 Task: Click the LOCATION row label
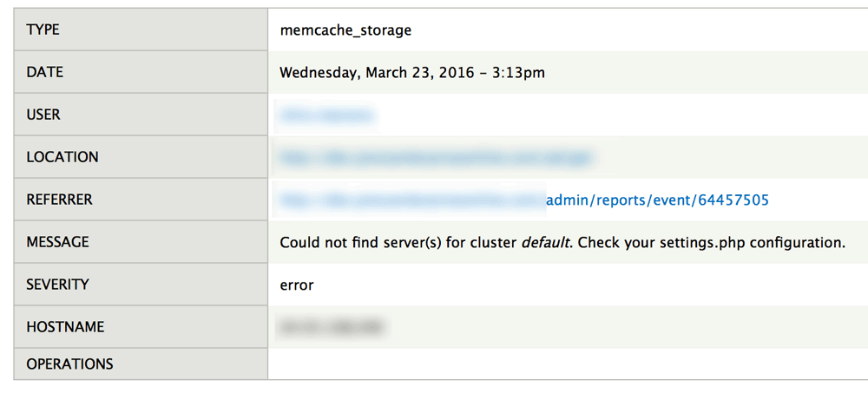(x=62, y=157)
